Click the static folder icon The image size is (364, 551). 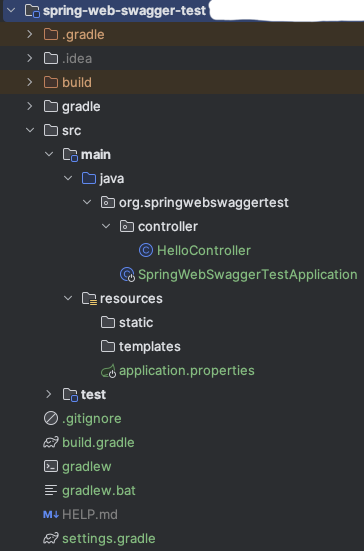point(108,322)
